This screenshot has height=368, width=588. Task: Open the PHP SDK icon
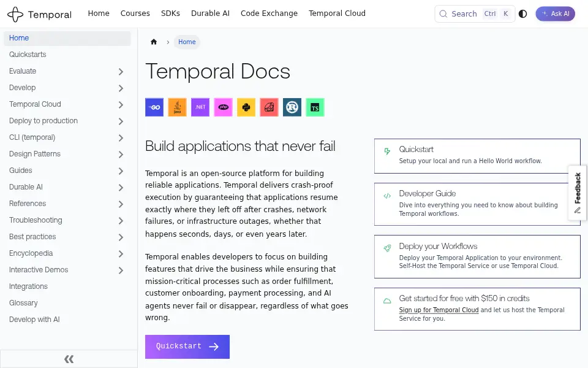pos(224,107)
